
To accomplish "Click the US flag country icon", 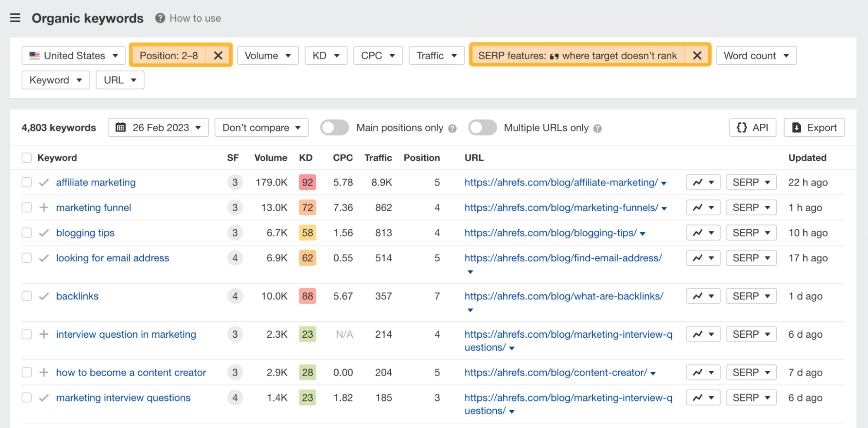I will pos(34,55).
